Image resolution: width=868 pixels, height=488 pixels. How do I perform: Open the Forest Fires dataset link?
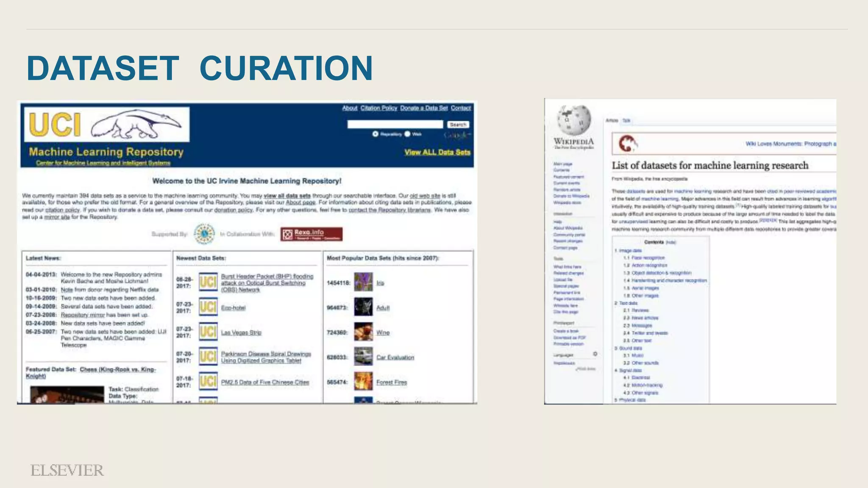tap(392, 382)
